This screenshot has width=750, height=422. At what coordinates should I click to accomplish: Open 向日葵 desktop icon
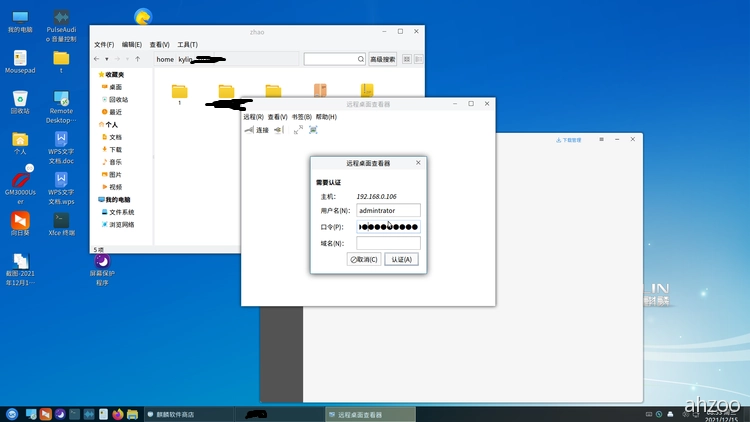tap(20, 224)
